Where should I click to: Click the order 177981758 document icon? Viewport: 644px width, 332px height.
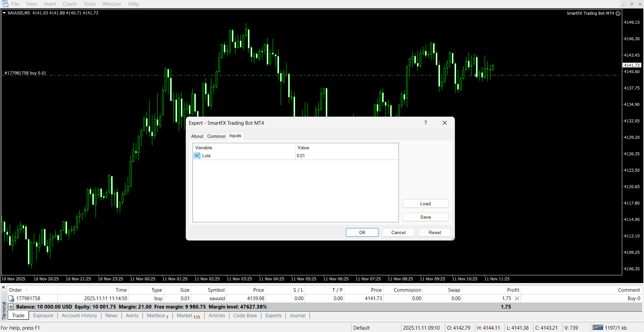pos(11,298)
